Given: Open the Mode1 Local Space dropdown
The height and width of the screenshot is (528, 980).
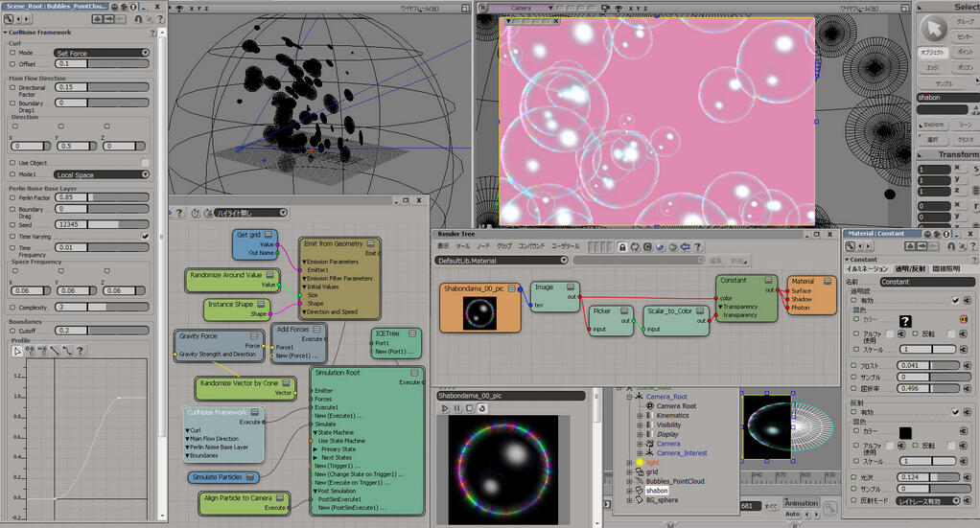Looking at the screenshot, I should 102,174.
